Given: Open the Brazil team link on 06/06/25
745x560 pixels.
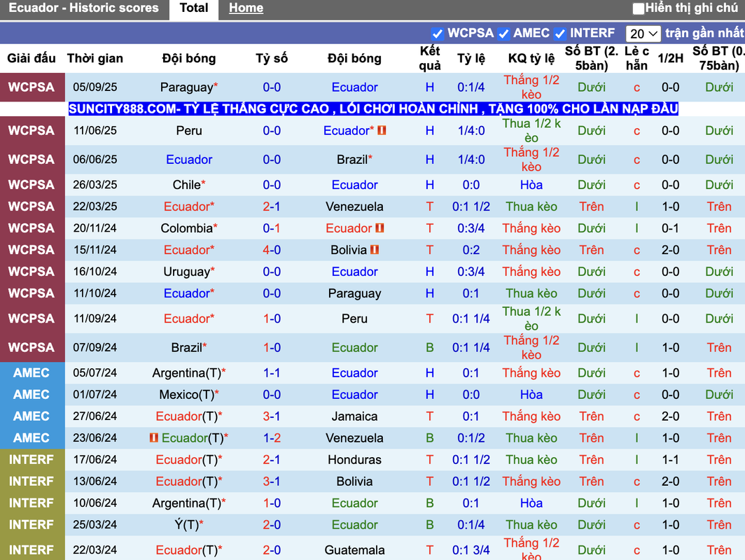Looking at the screenshot, I should [x=352, y=160].
